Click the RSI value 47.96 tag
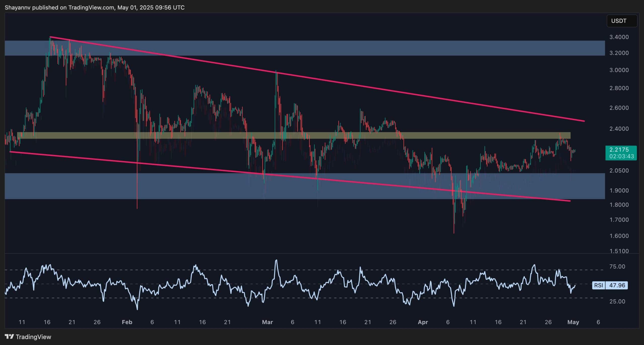 [x=617, y=285]
